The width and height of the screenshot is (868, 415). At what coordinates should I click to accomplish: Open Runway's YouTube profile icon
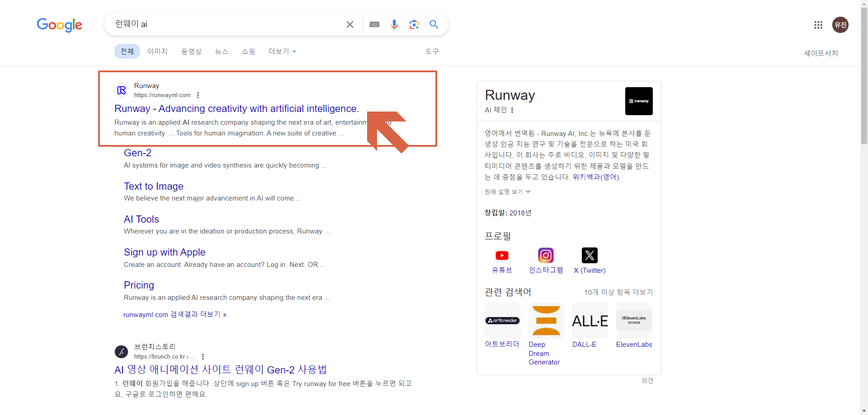(502, 256)
